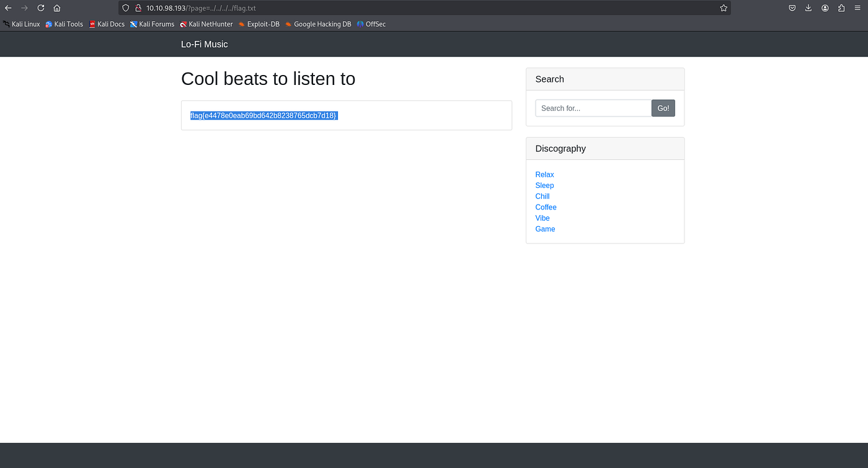
Task: Open the hamburger application menu
Action: click(858, 8)
